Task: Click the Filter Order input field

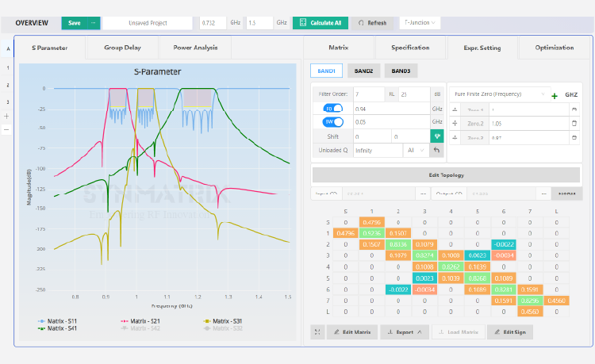Action: pyautogui.click(x=369, y=94)
